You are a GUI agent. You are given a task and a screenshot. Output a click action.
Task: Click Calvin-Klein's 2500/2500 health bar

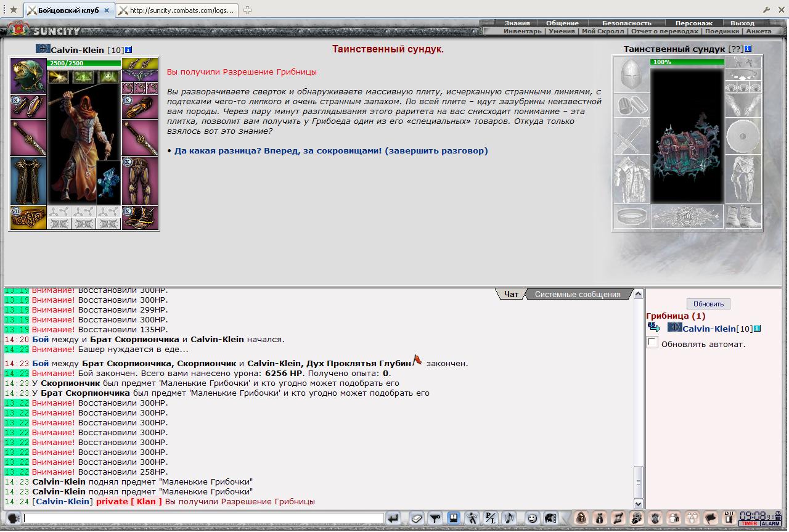click(x=84, y=63)
